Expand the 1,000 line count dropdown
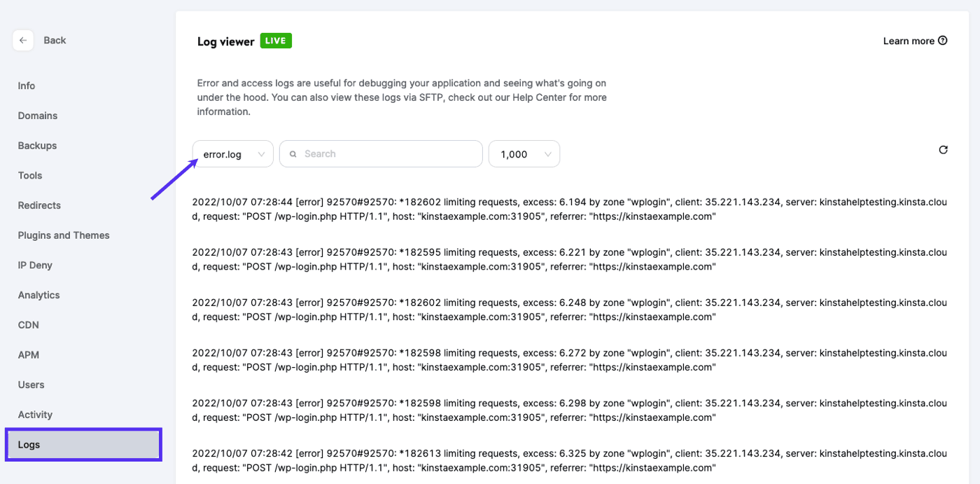 524,153
